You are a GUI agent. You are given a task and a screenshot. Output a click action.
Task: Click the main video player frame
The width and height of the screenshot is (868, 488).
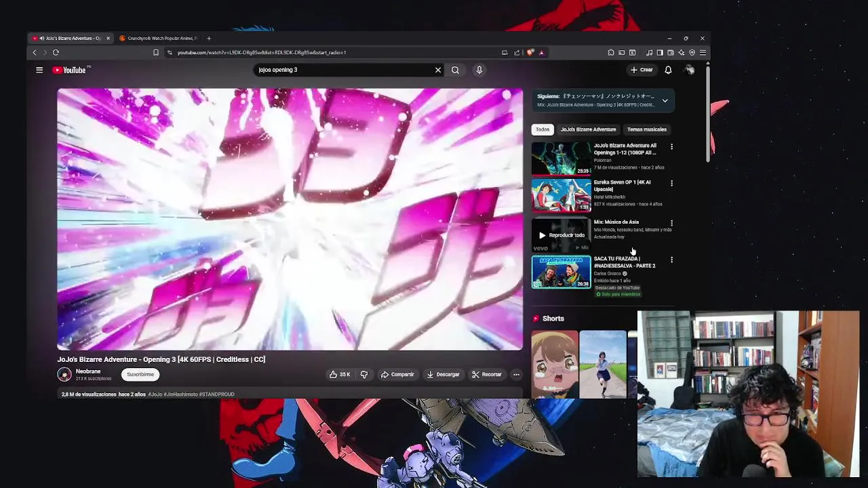click(x=290, y=219)
